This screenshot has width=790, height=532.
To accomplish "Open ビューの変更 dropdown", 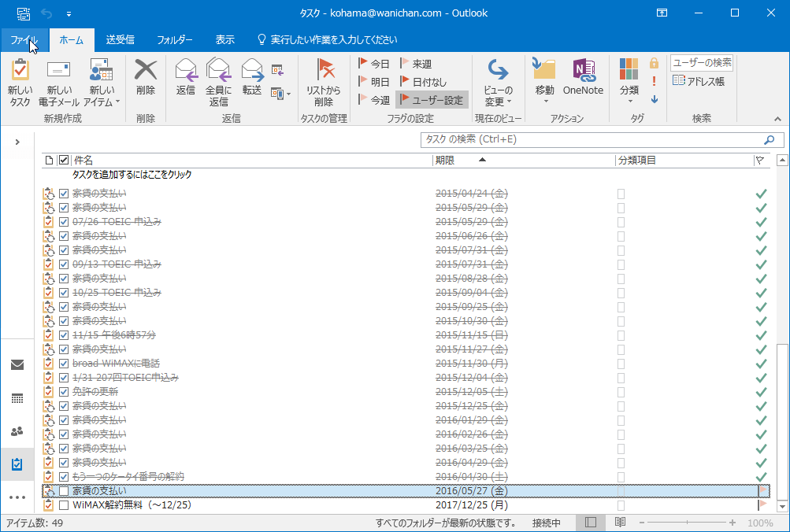I will (499, 83).
